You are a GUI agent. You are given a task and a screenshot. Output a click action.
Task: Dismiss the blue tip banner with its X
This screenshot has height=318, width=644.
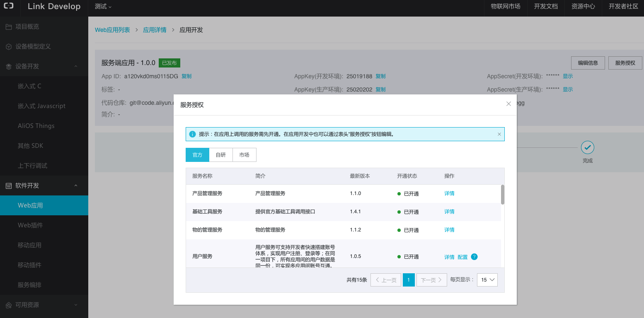pos(499,134)
